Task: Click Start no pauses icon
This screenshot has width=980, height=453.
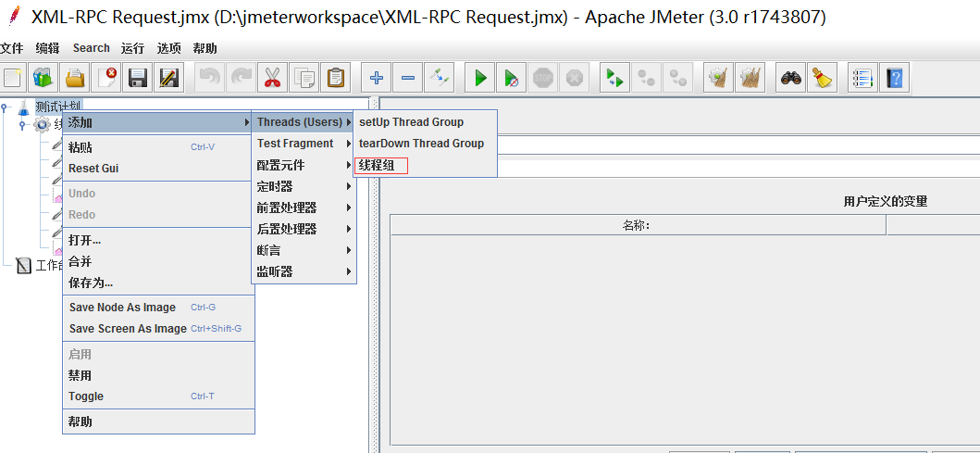Action: [x=511, y=78]
